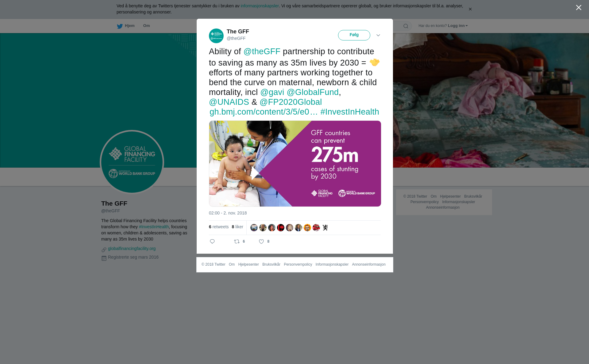Visit globalfinancingfacility.org profile link
589x364 pixels.
tap(132, 248)
